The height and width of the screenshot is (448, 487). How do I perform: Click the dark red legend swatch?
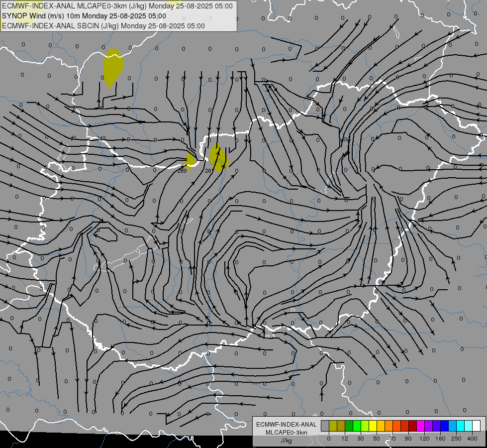[x=413, y=426]
